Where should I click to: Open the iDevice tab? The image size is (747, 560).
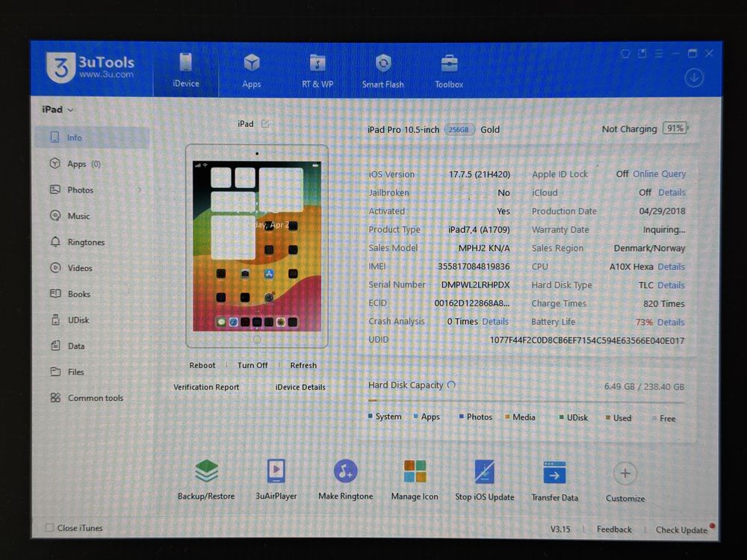coord(186,70)
